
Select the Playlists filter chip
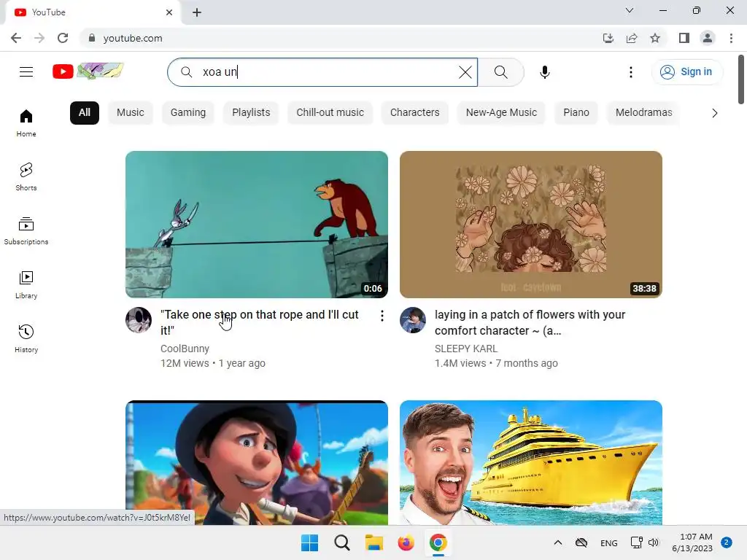click(251, 113)
